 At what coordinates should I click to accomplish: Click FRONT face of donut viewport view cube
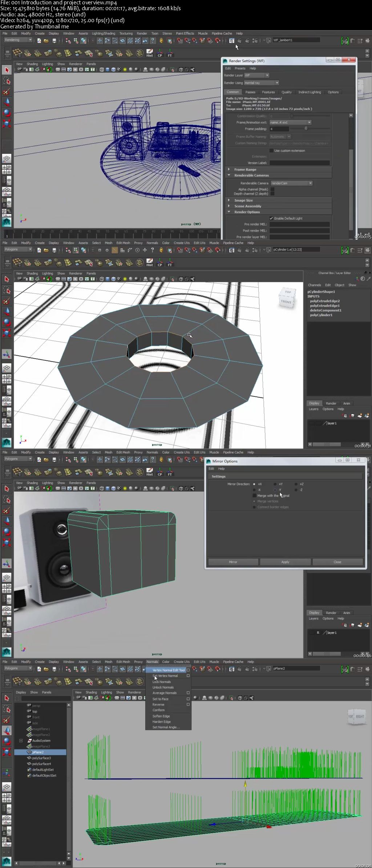pyautogui.click(x=286, y=302)
